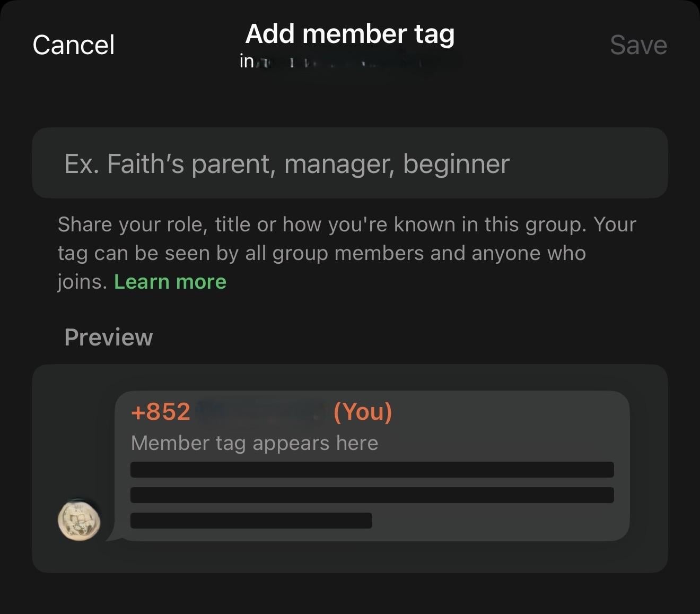Click the Preview section heading
700x614 pixels.
(108, 338)
